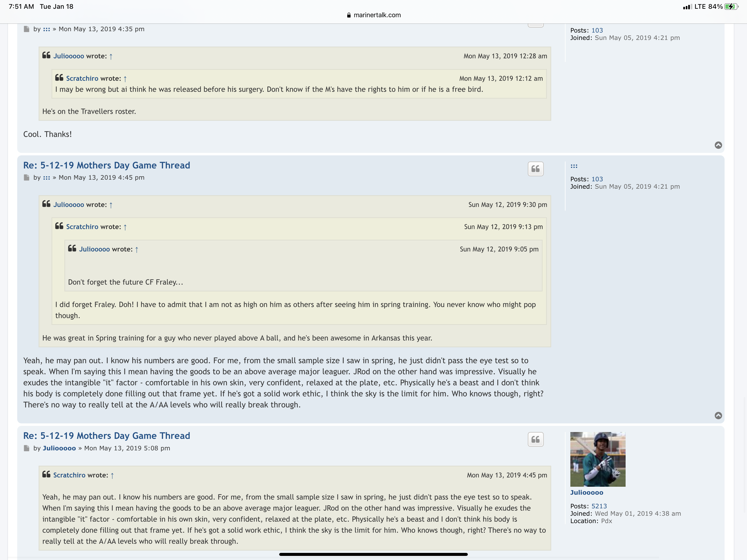The width and height of the screenshot is (747, 560).
Task: Tap the marinertalk.com address bar
Action: 373,15
